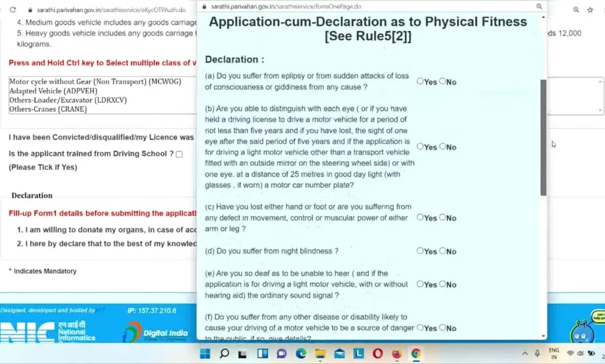Image resolution: width=605 pixels, height=364 pixels.
Task: Tick the trained from Driving School checkbox
Action: pyautogui.click(x=179, y=154)
